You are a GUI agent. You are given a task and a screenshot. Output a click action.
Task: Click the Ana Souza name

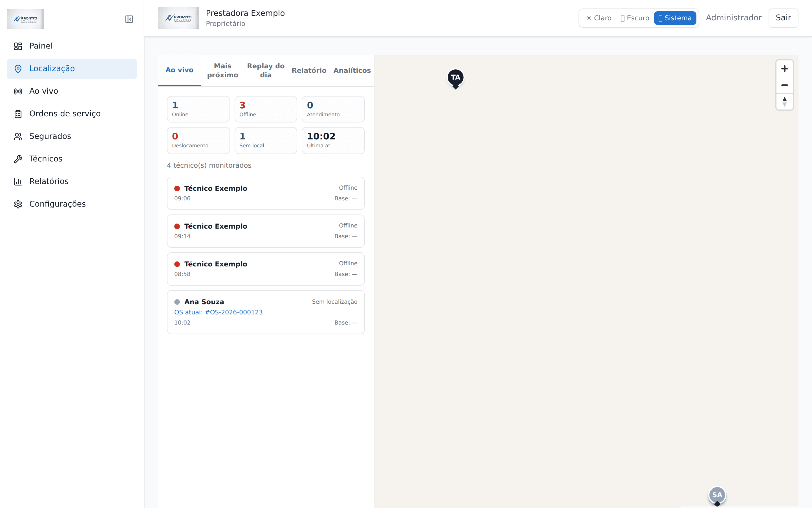[x=204, y=302]
